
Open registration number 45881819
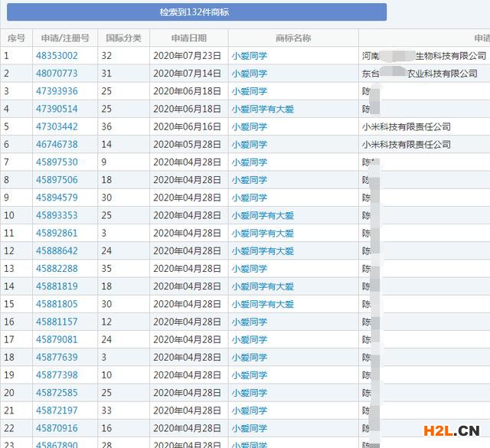click(57, 286)
